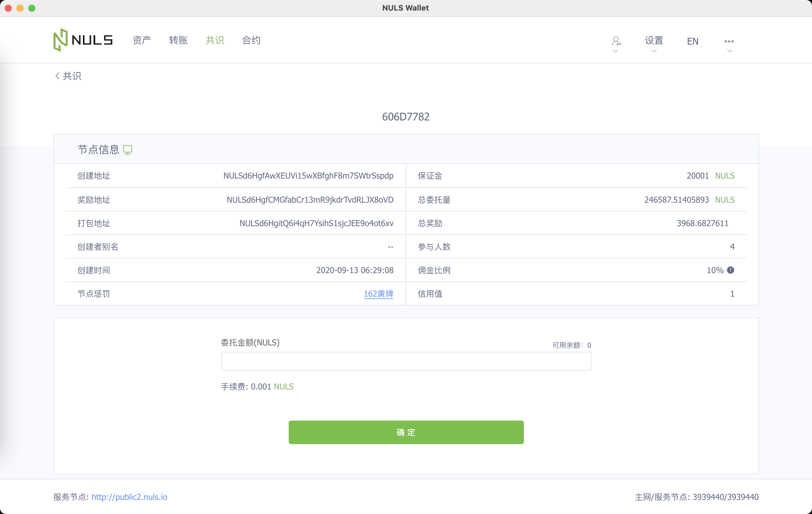
Task: Click the creation time 2020-09-13 06:29:08
Action: pyautogui.click(x=355, y=270)
